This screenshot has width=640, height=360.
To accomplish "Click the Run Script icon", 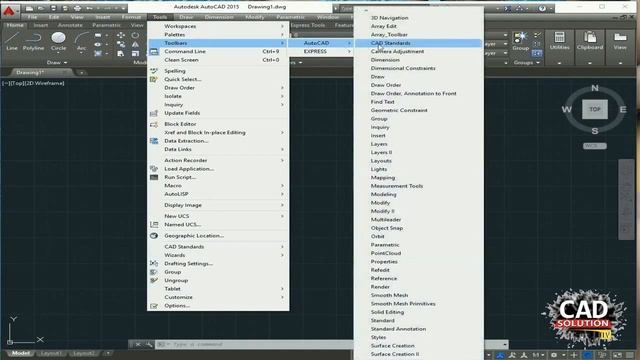I will pyautogui.click(x=154, y=177).
